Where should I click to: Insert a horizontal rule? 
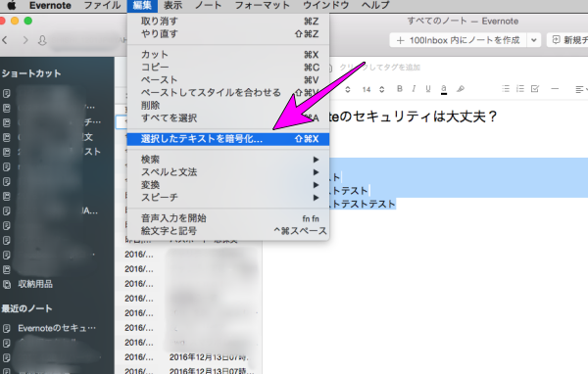pos(555,89)
